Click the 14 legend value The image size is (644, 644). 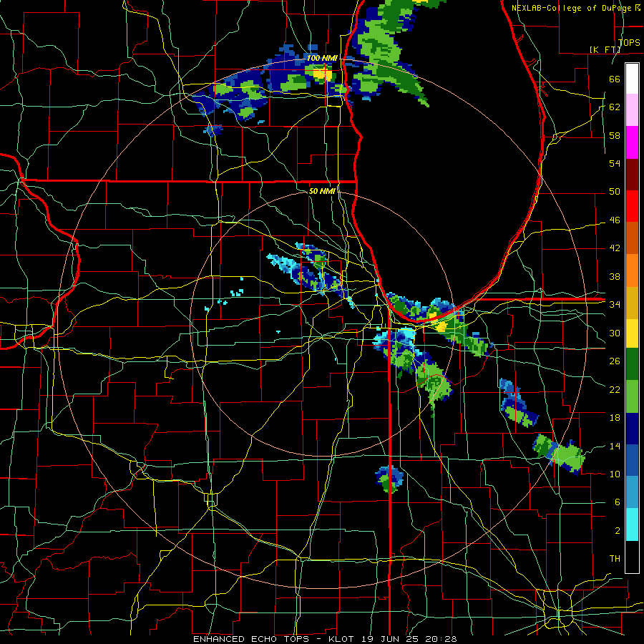coord(615,446)
